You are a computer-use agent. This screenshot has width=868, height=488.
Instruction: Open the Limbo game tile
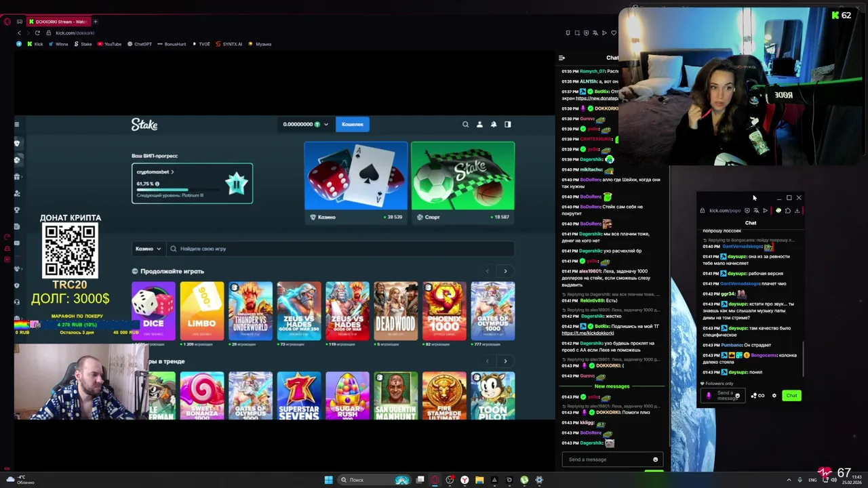click(x=202, y=310)
